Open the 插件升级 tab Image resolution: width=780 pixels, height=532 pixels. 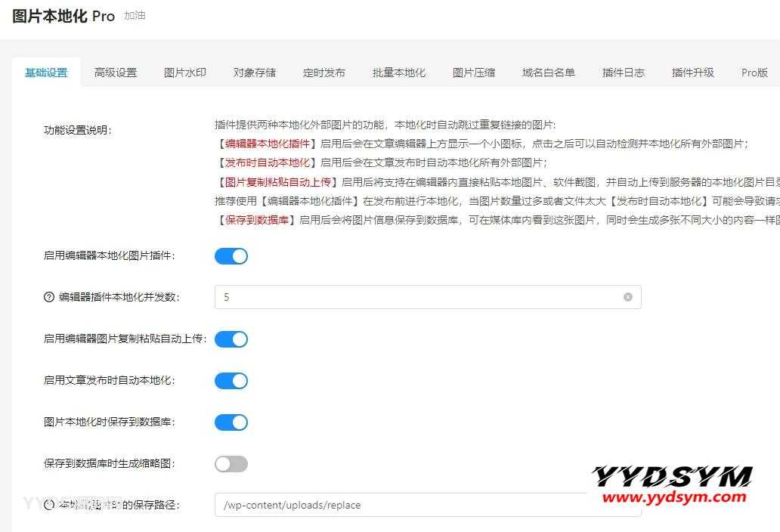(693, 73)
